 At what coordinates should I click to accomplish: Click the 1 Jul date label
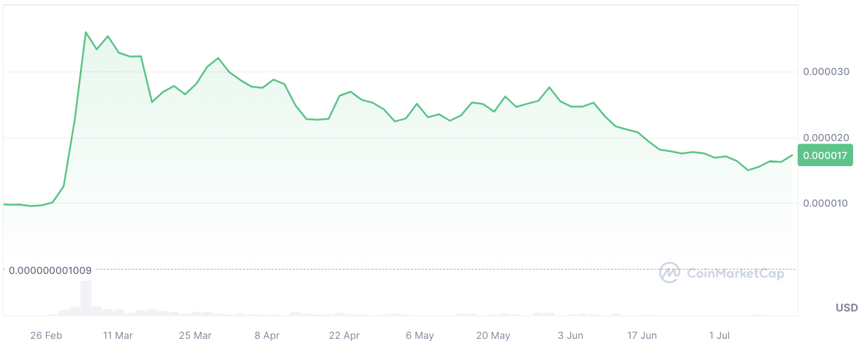tap(718, 336)
